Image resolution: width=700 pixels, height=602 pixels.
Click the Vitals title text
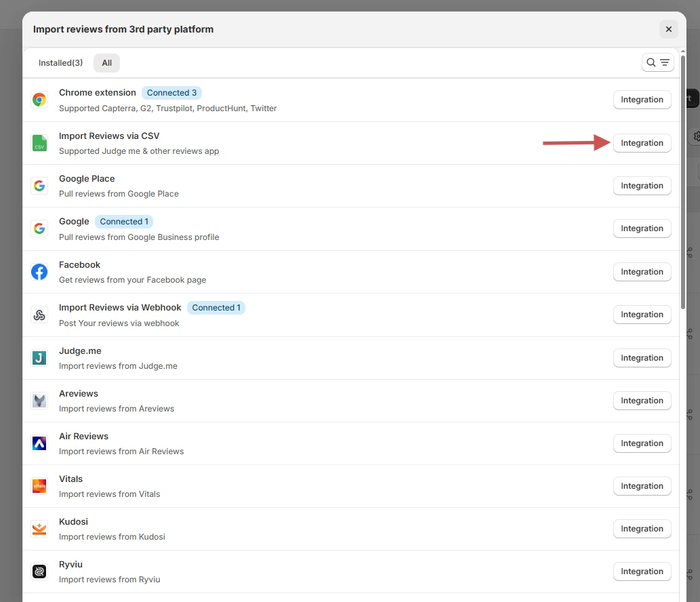pos(70,479)
